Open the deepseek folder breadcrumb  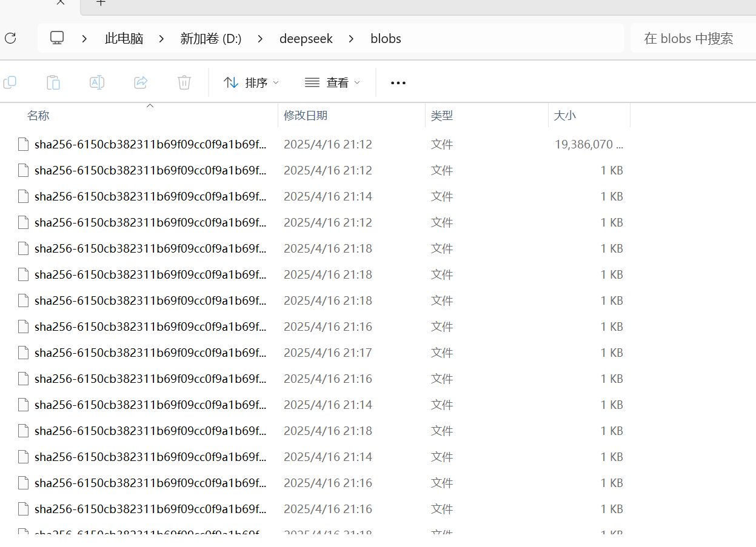click(x=306, y=39)
